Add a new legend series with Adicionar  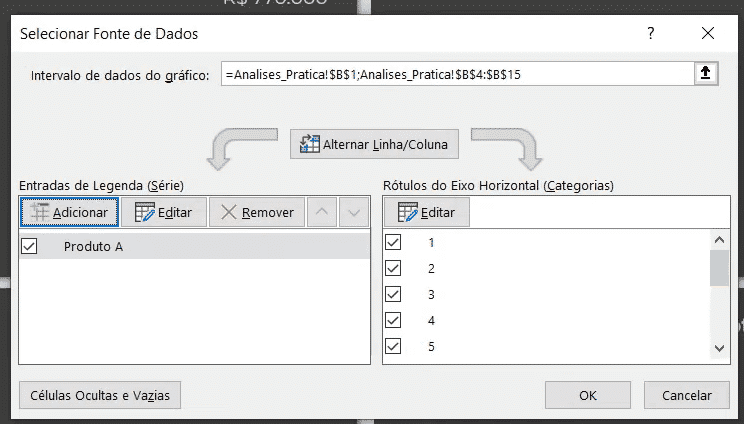click(69, 212)
